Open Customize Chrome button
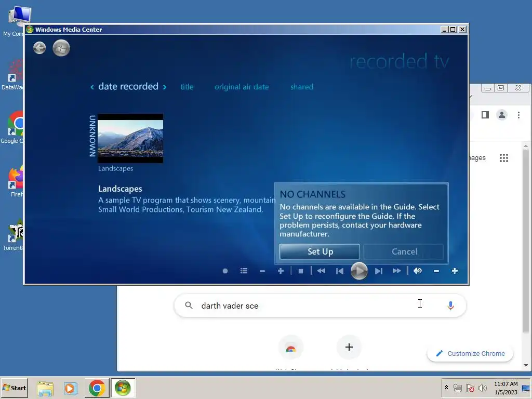 (x=470, y=353)
